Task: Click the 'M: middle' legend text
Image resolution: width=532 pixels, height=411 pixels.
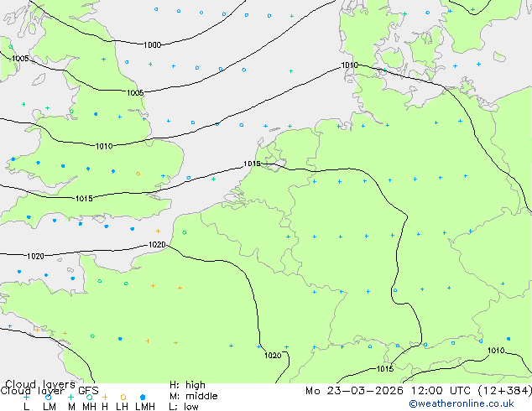Action: pos(193,396)
